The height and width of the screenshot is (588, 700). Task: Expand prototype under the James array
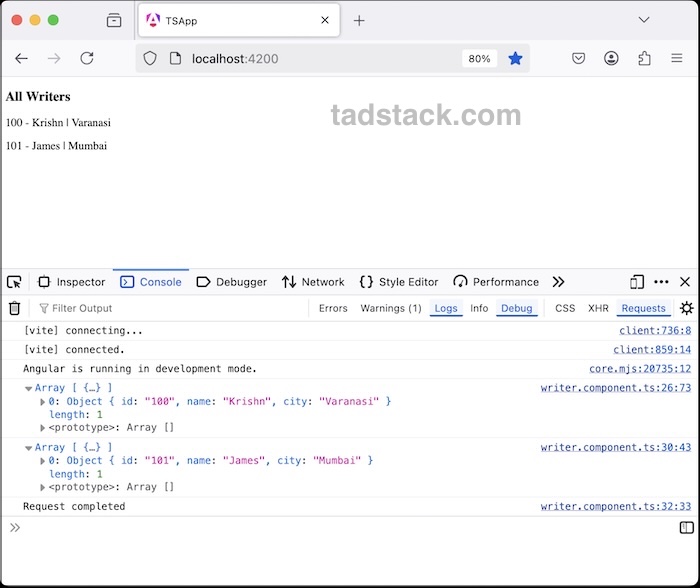point(42,487)
